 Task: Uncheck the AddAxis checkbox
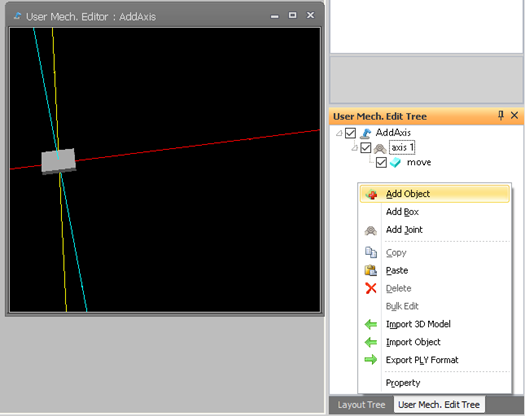350,133
